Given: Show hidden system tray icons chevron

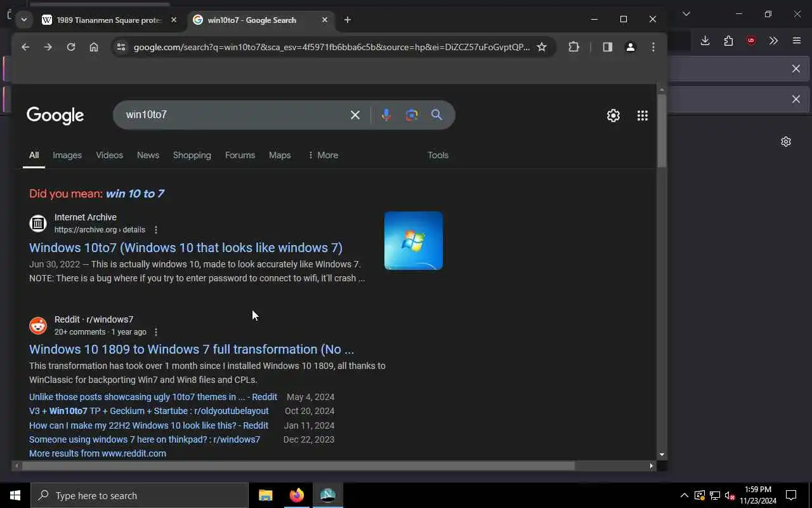Looking at the screenshot, I should 684,495.
